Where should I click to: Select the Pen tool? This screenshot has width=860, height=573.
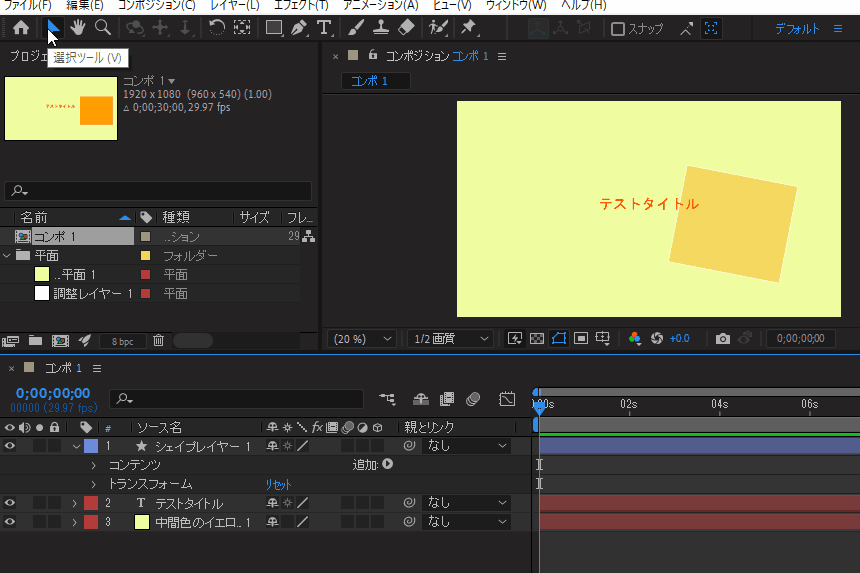(299, 27)
